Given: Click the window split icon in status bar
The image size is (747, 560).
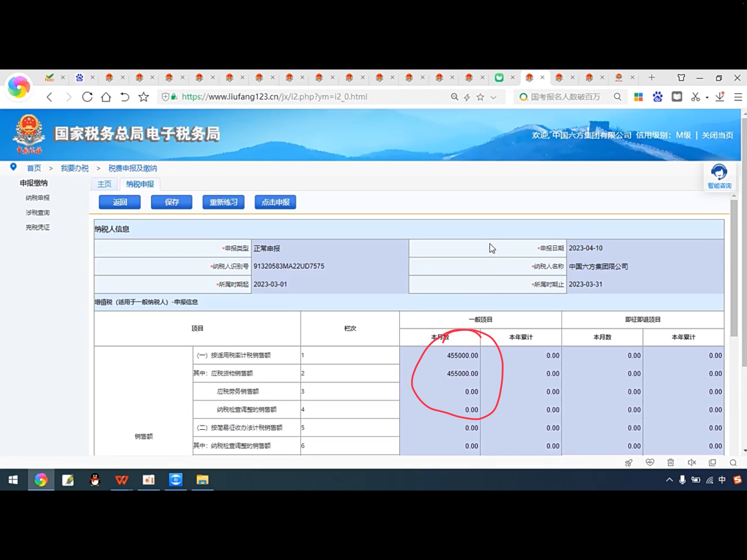Looking at the screenshot, I should tap(712, 463).
